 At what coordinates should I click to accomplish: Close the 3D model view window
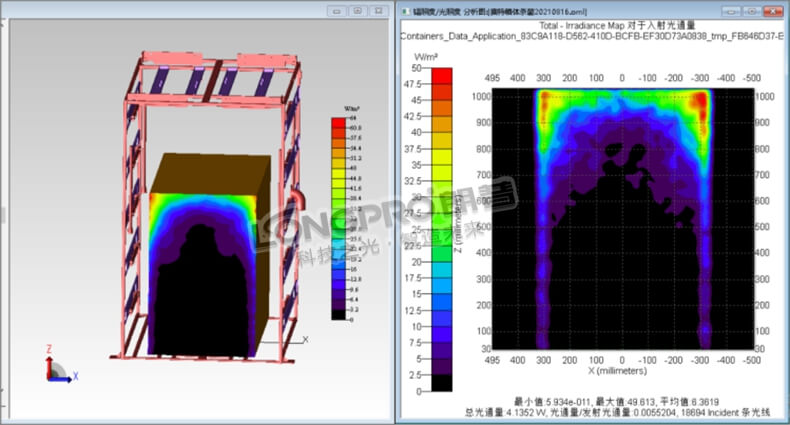pyautogui.click(x=378, y=10)
